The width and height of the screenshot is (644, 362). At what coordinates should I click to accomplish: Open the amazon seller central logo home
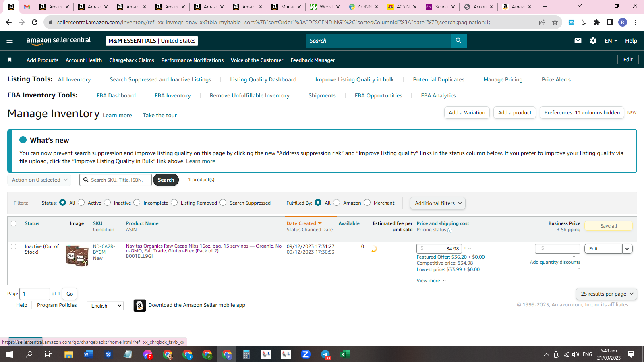pos(58,41)
